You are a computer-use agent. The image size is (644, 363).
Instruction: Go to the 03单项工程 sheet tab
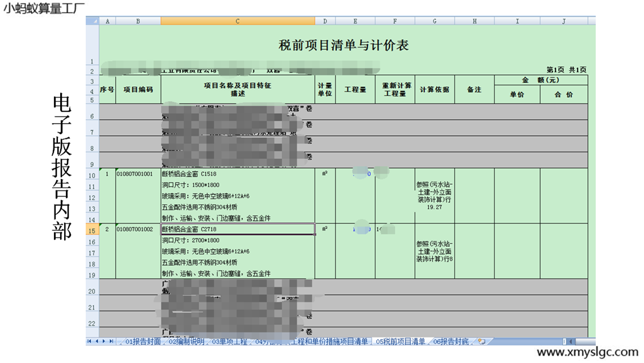[x=229, y=341]
